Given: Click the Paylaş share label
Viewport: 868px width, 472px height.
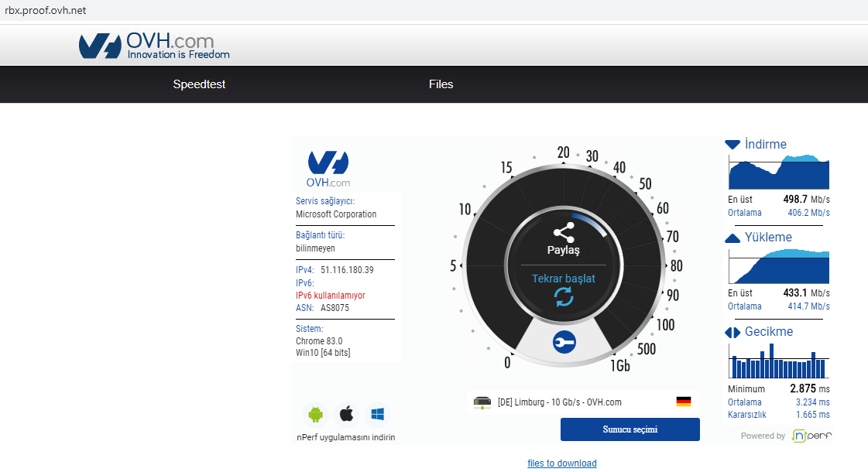Looking at the screenshot, I should point(564,250).
